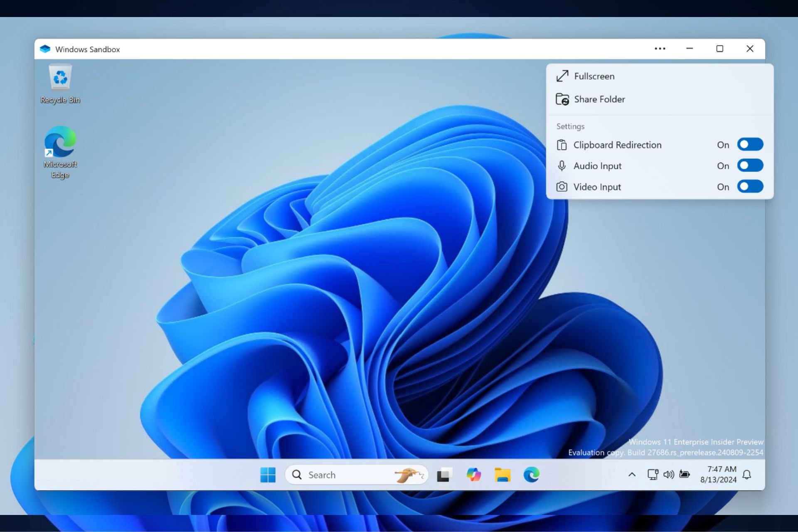
Task: Click the network display tray icon
Action: pos(653,475)
